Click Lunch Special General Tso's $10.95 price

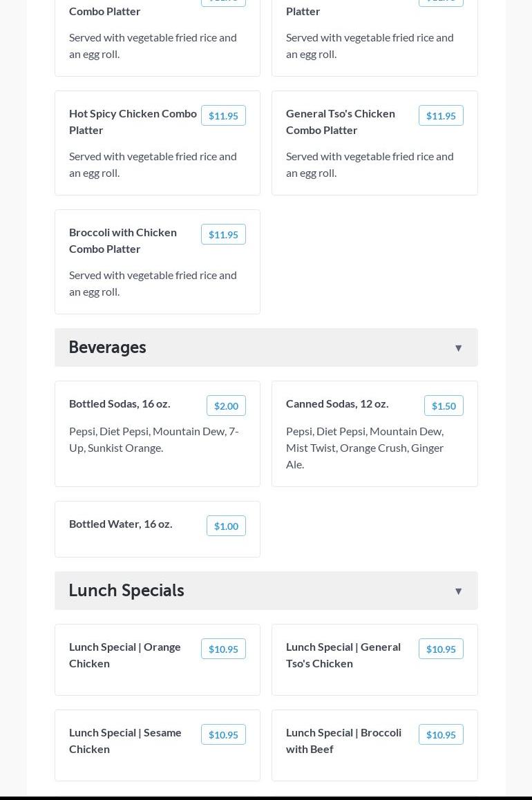441,649
